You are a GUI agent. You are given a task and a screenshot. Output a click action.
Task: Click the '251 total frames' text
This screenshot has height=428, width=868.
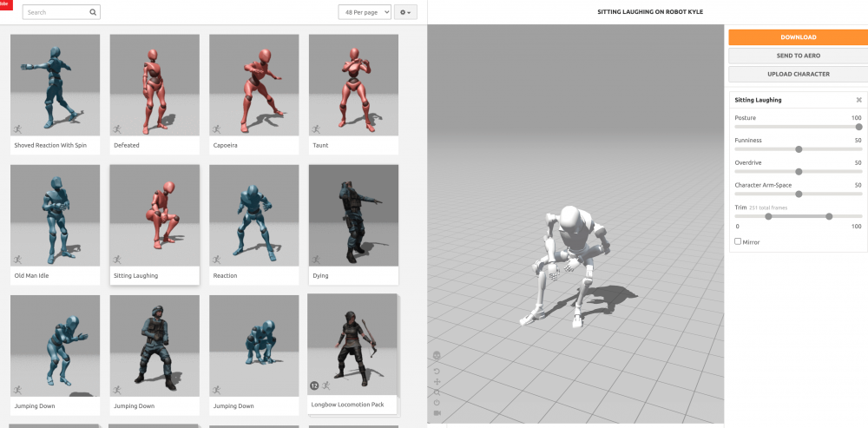point(768,207)
